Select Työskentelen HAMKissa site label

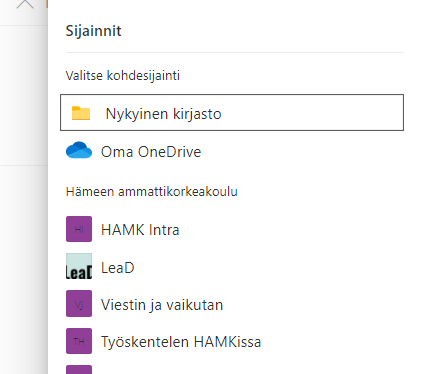(181, 342)
